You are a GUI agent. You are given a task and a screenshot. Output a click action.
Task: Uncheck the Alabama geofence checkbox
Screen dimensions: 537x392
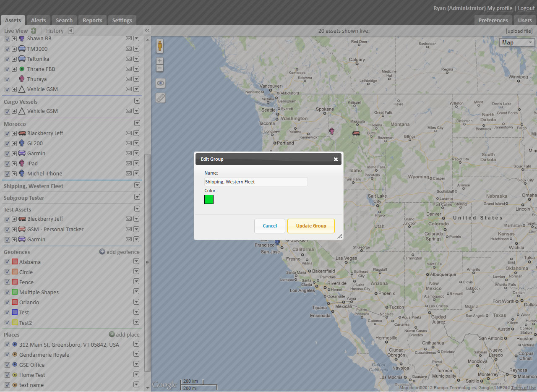click(7, 262)
